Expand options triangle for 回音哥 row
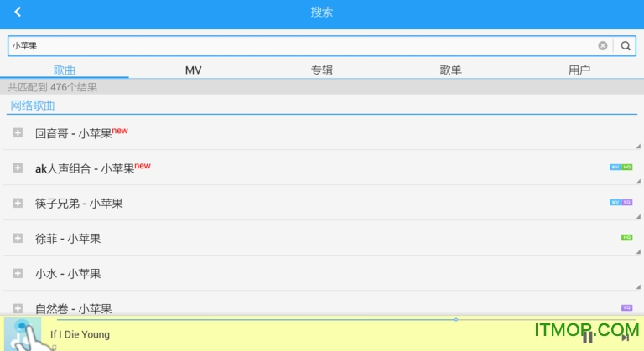 coord(637,145)
